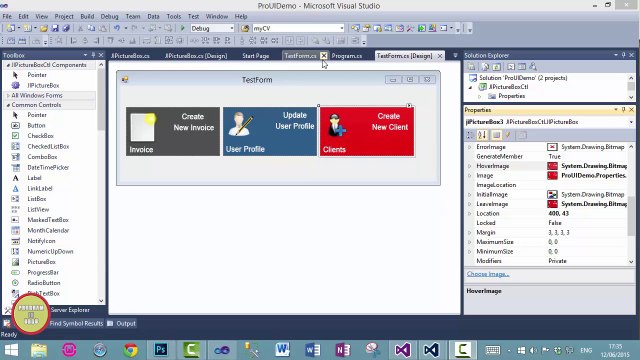The image size is (640, 360).
Task: Click the Undo toolbar icon
Action: (x=117, y=28)
